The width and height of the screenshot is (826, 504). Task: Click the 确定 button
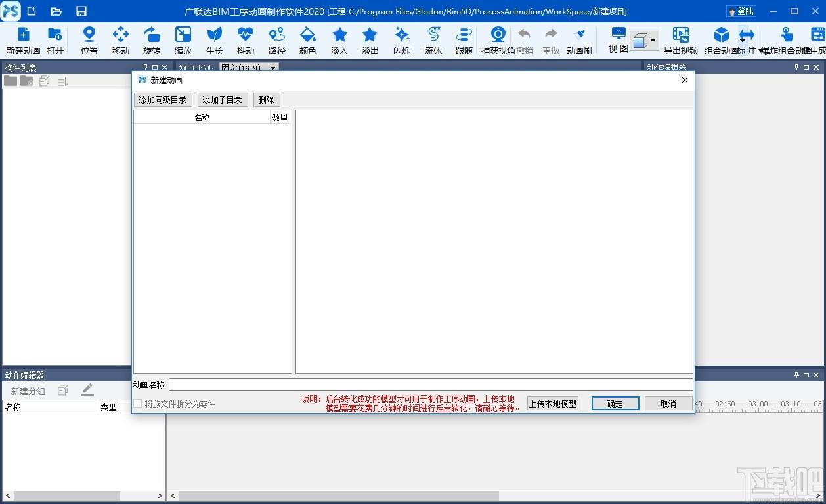point(615,404)
